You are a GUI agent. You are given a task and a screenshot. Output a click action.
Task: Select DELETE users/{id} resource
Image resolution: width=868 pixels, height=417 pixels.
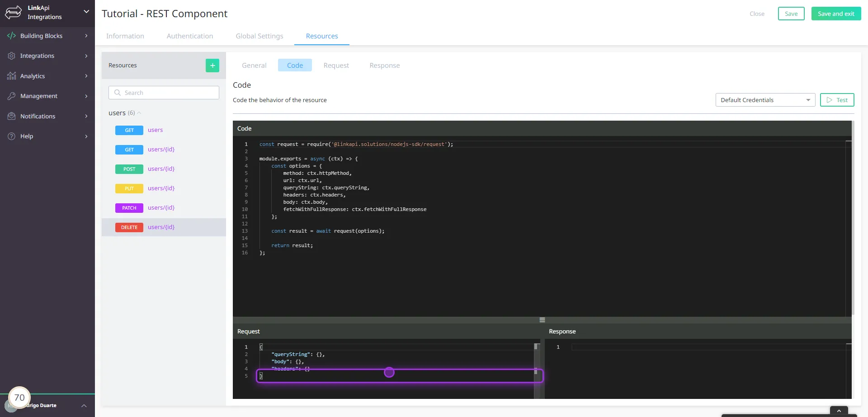click(164, 227)
